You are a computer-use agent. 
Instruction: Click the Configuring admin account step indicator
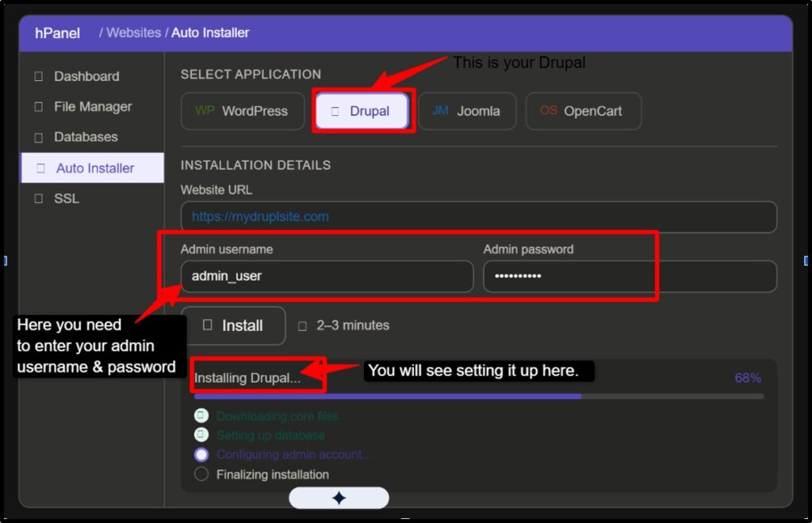pos(201,455)
